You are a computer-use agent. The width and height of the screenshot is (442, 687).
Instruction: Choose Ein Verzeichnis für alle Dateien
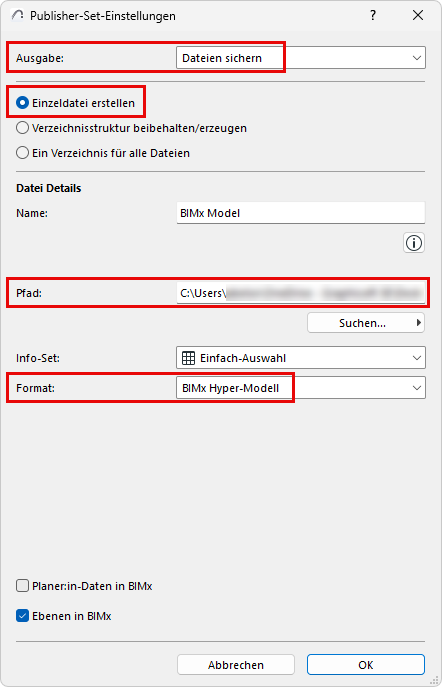(x=22, y=153)
